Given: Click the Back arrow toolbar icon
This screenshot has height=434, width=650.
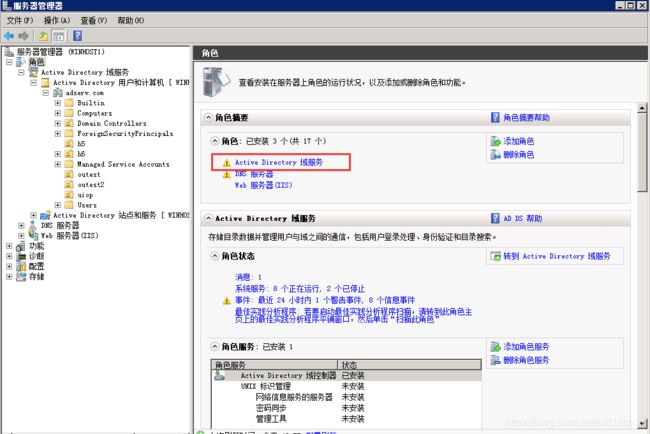Looking at the screenshot, I should pos(9,36).
